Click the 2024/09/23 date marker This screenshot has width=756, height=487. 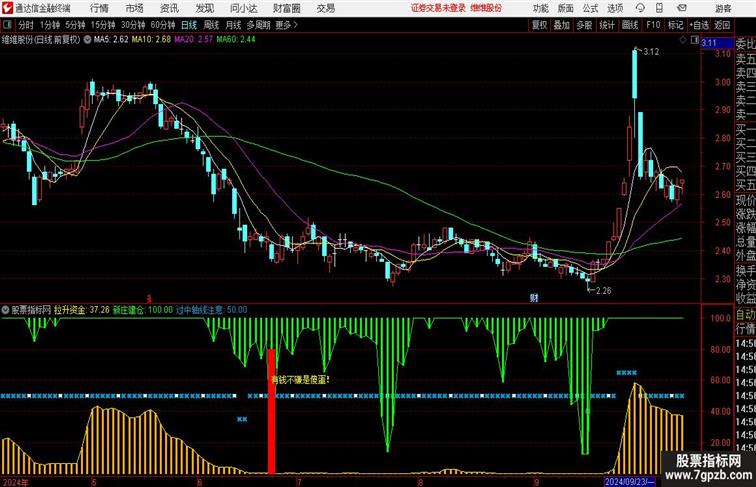pos(630,482)
